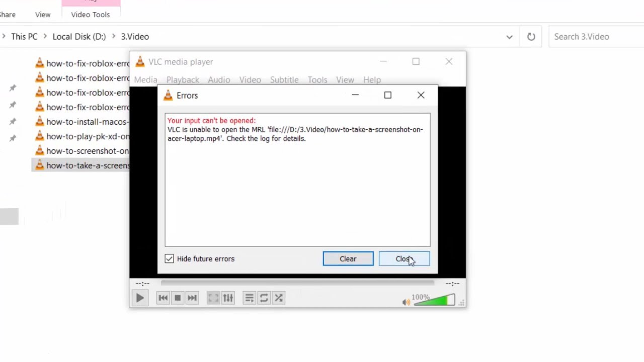Select the how-to-screenshot-on file
The image size is (644, 362).
coord(82,151)
